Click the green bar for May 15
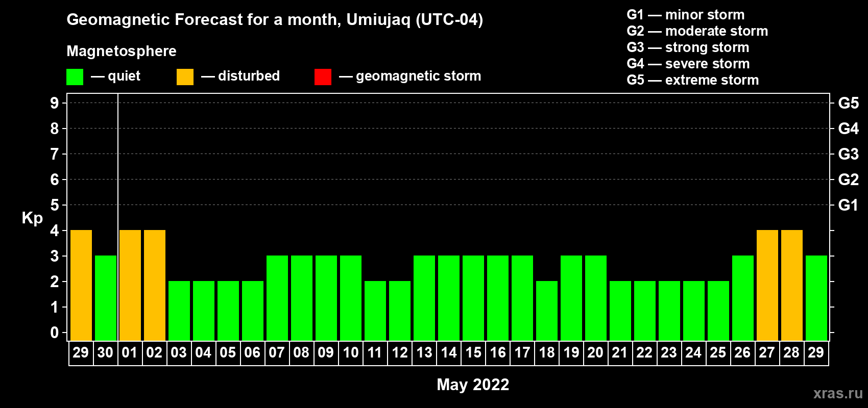Screen dimensions: 868x408 pos(473,298)
